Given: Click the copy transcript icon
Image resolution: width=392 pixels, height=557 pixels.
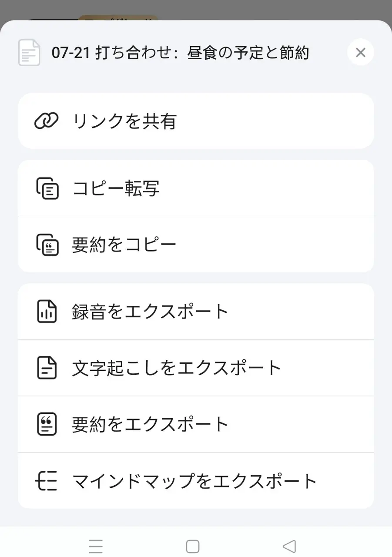Looking at the screenshot, I should 47,188.
